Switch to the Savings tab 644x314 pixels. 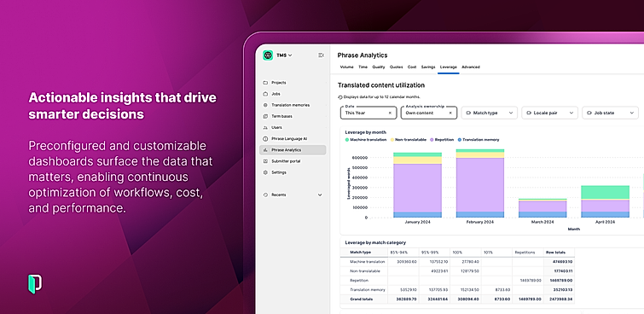pos(428,67)
